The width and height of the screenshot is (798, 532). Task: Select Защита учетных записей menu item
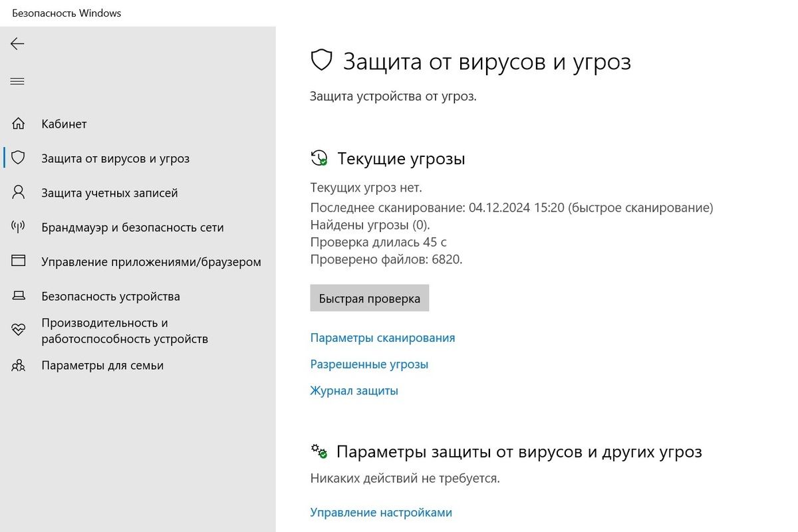pyautogui.click(x=110, y=193)
